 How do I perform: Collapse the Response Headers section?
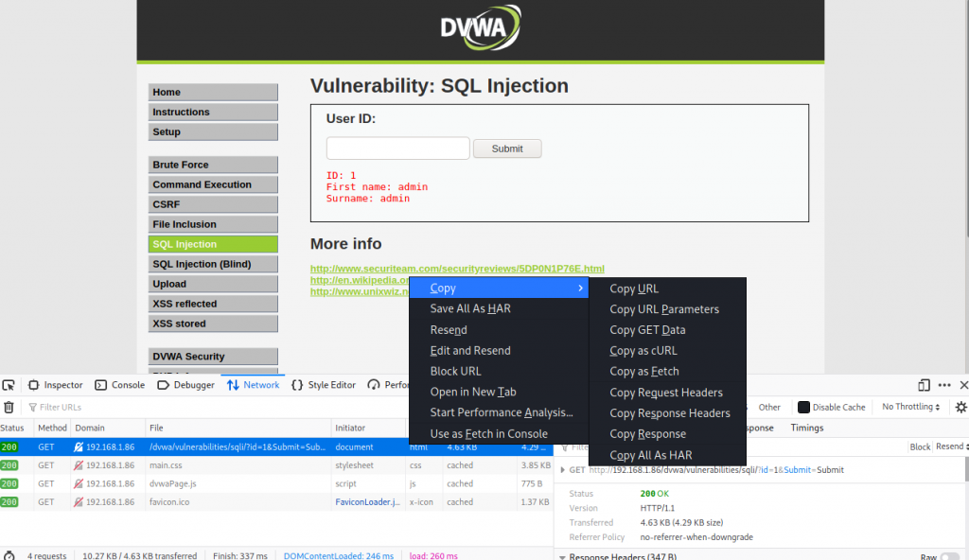pos(562,557)
